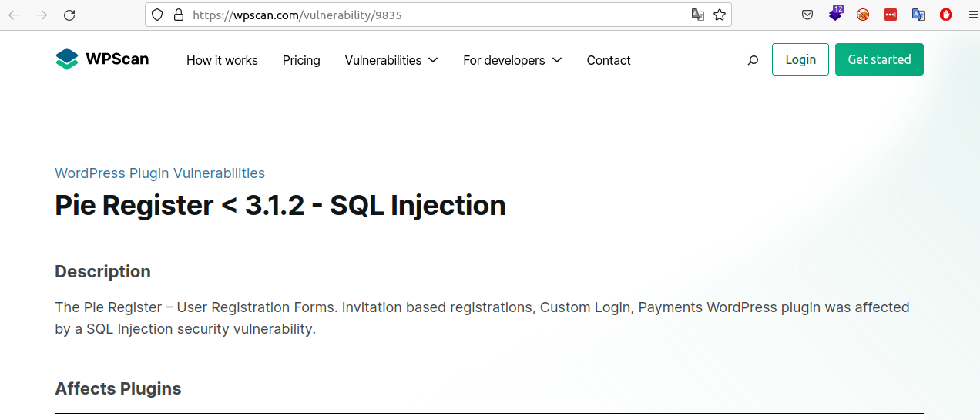Go forward to the next page
The image size is (980, 420).
tap(42, 15)
